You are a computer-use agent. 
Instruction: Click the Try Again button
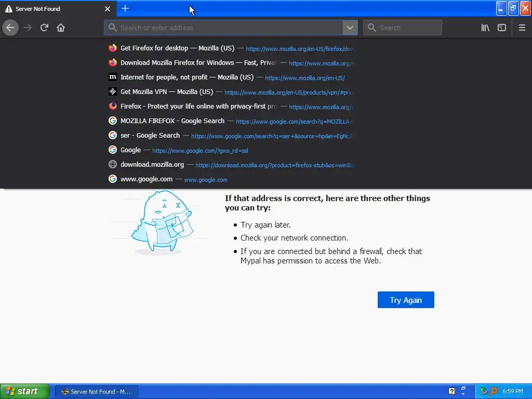(x=406, y=300)
